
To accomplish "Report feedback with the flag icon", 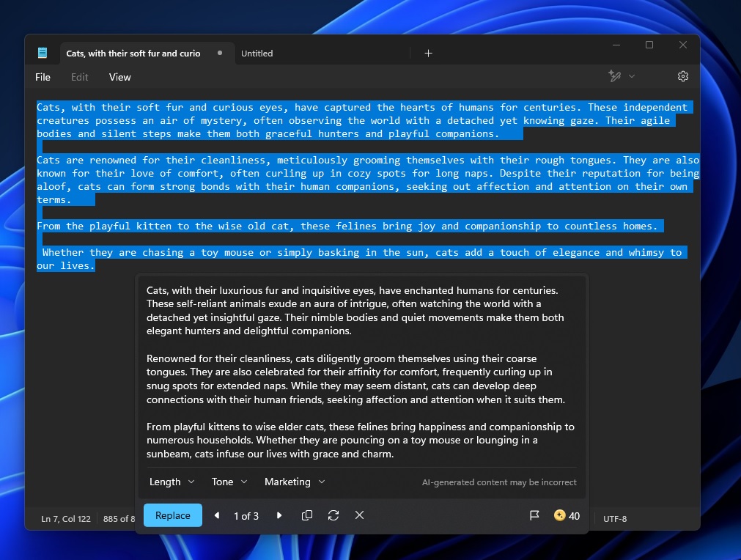I will 534,515.
